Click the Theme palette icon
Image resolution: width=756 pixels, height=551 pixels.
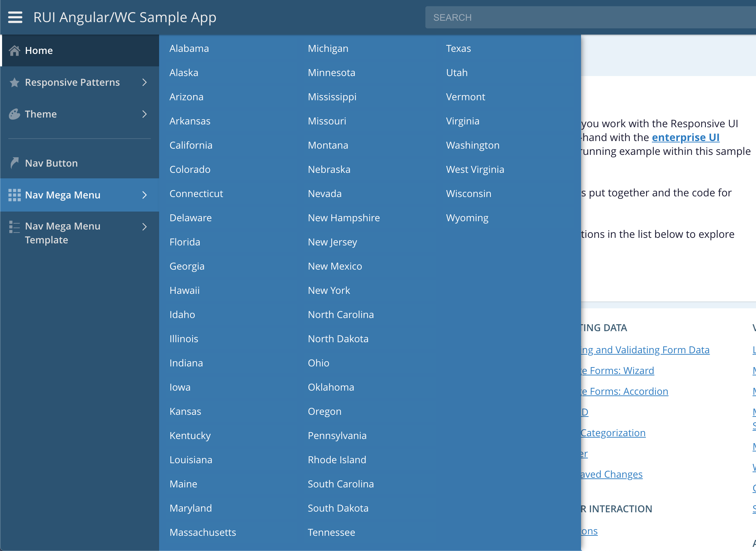14,114
